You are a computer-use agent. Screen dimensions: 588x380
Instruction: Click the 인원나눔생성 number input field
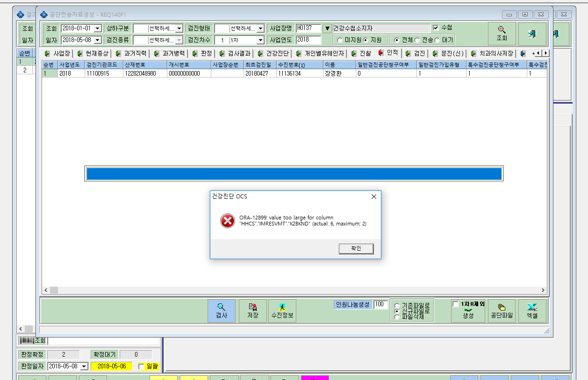coord(380,304)
